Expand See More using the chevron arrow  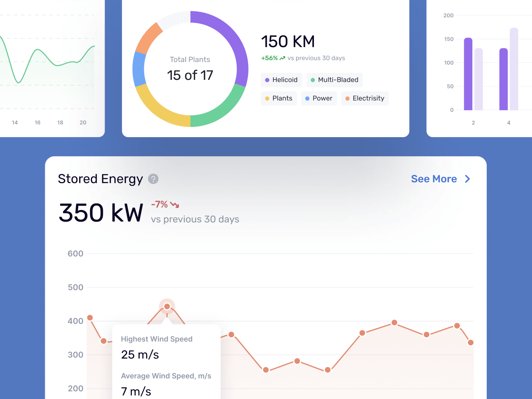pyautogui.click(x=468, y=179)
